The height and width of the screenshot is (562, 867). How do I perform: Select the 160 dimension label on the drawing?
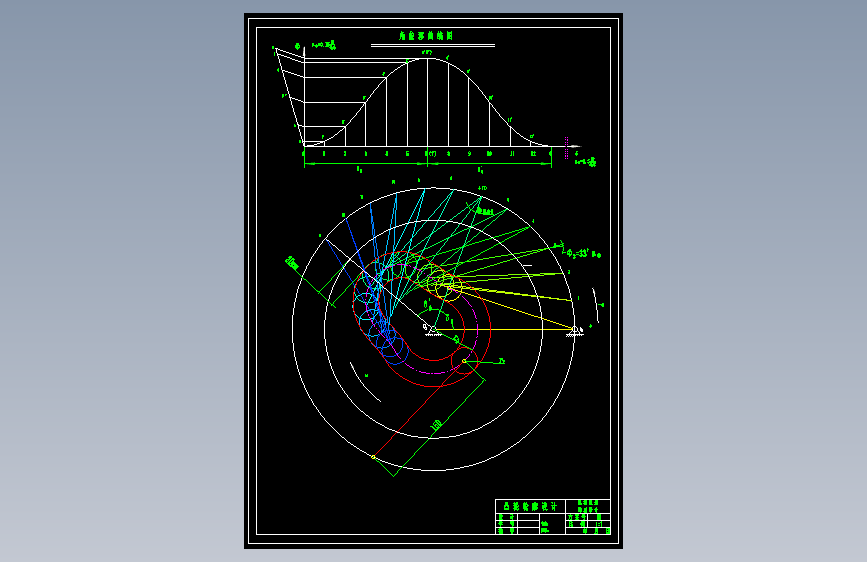coord(436,425)
